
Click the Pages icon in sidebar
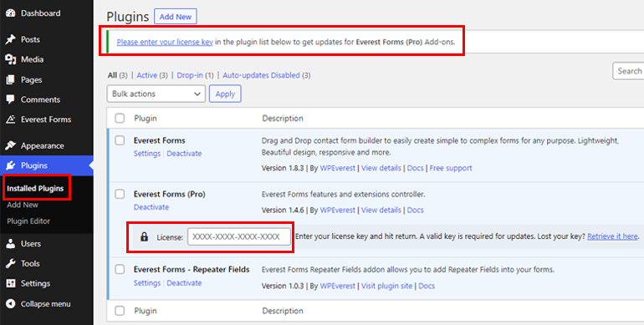(x=11, y=79)
